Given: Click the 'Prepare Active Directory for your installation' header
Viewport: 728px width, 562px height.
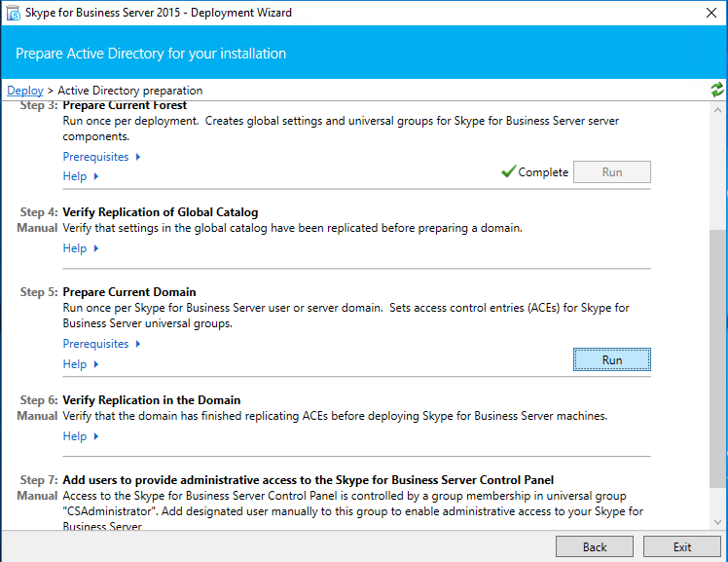Looking at the screenshot, I should pos(151,54).
